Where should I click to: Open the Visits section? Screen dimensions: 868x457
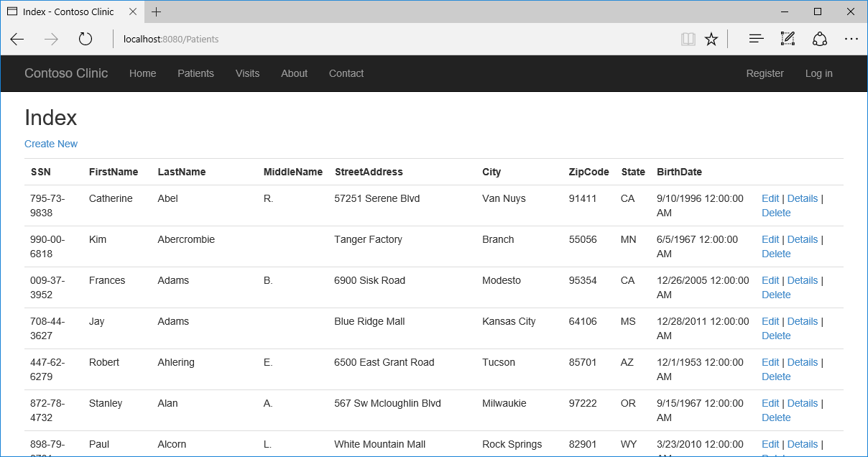(247, 73)
